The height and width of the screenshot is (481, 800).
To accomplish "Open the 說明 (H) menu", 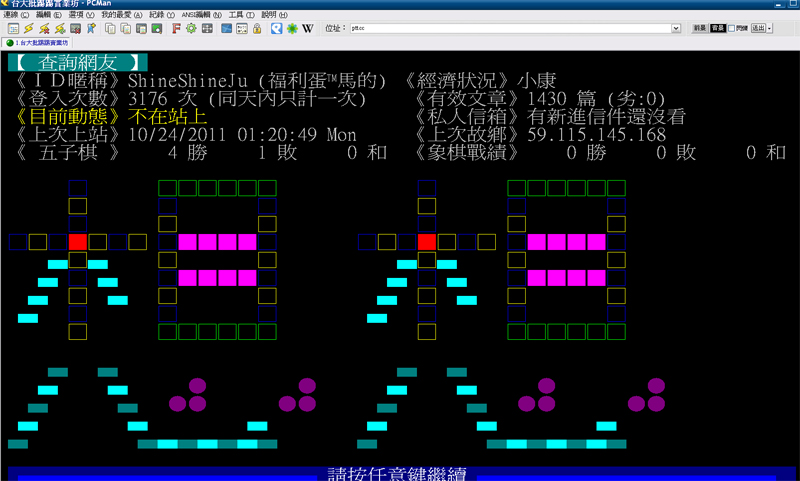I will pos(274,15).
